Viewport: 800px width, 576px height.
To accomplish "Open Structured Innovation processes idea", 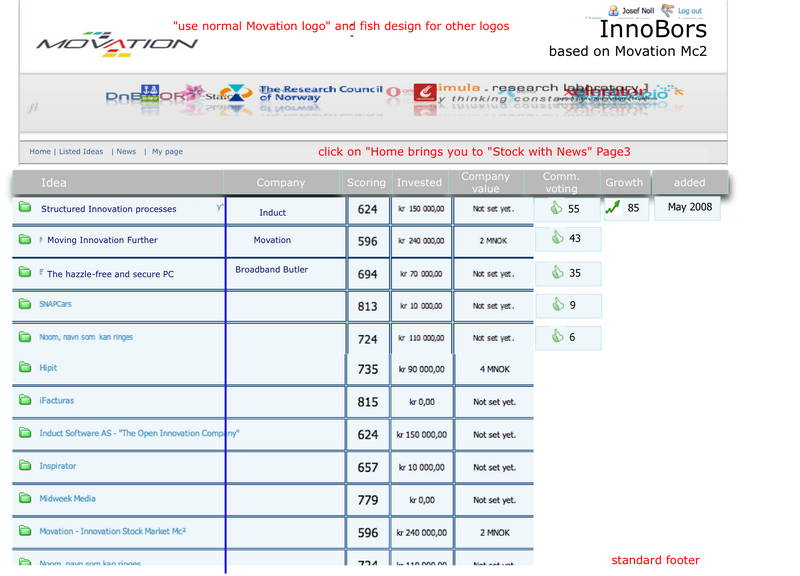I will tap(109, 209).
